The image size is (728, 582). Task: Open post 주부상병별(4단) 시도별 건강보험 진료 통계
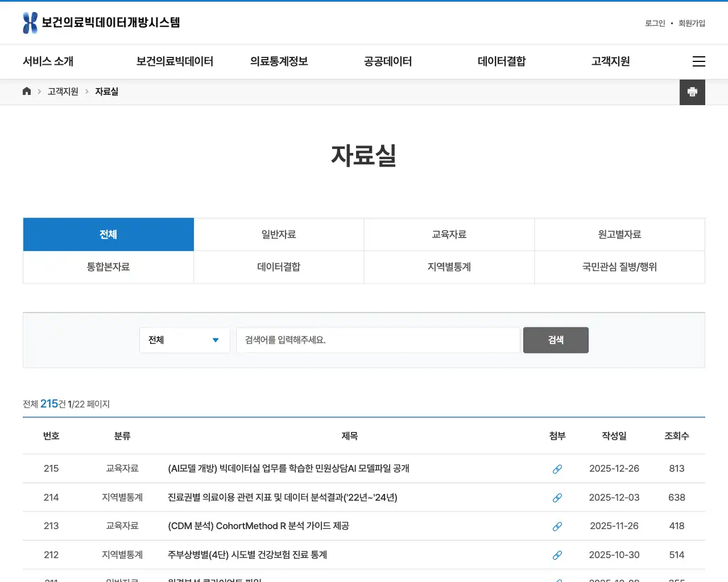pos(247,555)
